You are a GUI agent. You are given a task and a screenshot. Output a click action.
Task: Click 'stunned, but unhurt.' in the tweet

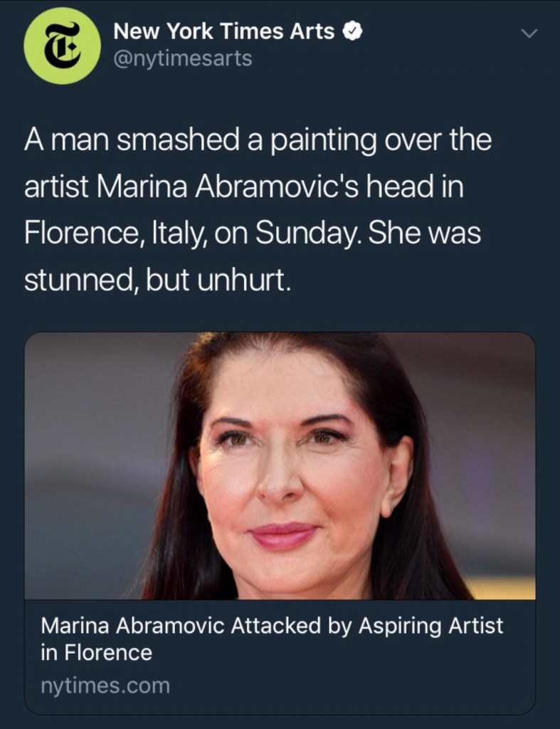pyautogui.click(x=158, y=281)
